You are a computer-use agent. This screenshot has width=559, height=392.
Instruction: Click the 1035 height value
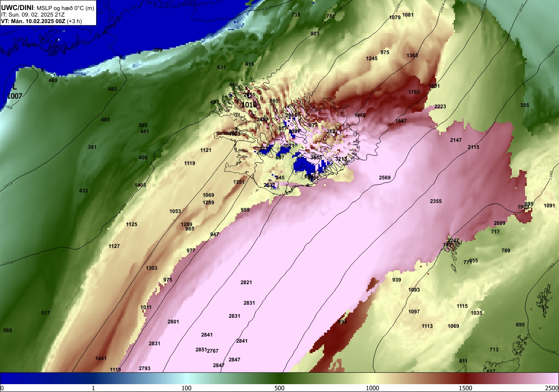coord(476,313)
